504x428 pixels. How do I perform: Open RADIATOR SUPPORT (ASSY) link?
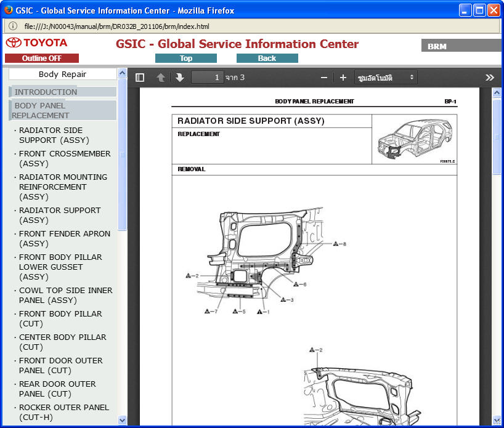tap(60, 216)
